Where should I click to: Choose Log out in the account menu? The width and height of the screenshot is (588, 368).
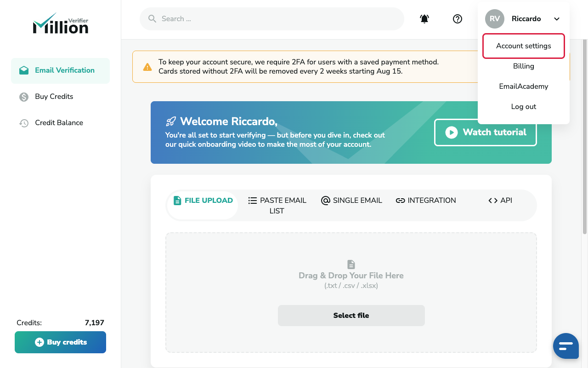[524, 107]
